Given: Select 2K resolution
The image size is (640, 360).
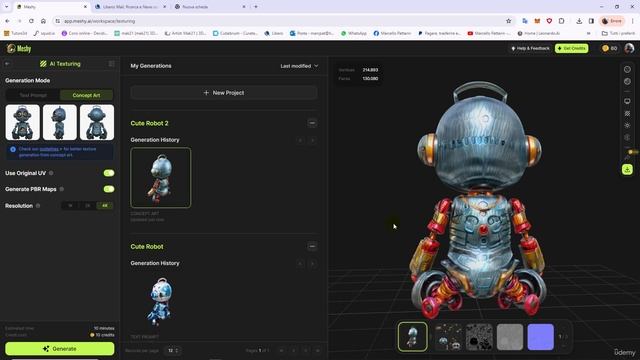Looking at the screenshot, I should [87, 206].
